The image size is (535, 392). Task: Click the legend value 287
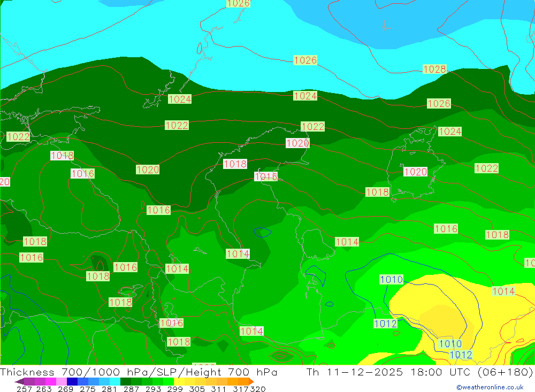pos(131,389)
